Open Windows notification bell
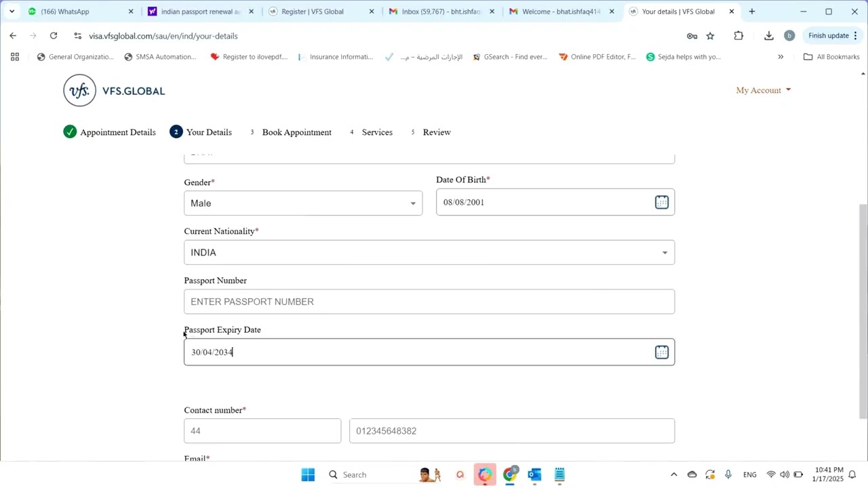This screenshot has width=868, height=488. 852,474
